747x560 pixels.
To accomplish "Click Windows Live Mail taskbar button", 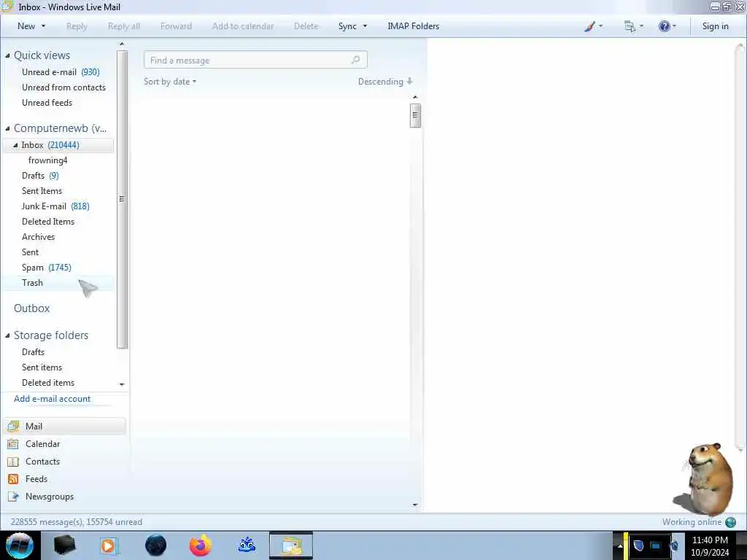I will pyautogui.click(x=291, y=545).
